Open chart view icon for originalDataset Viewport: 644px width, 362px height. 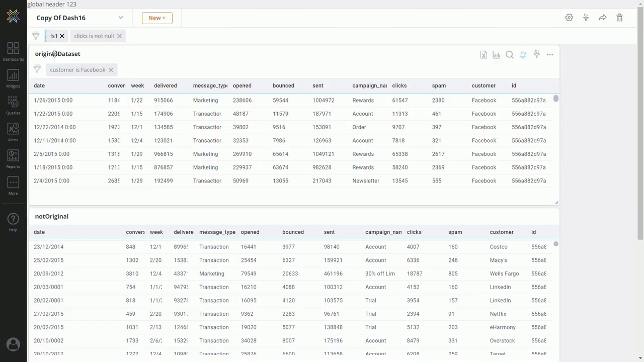(497, 55)
